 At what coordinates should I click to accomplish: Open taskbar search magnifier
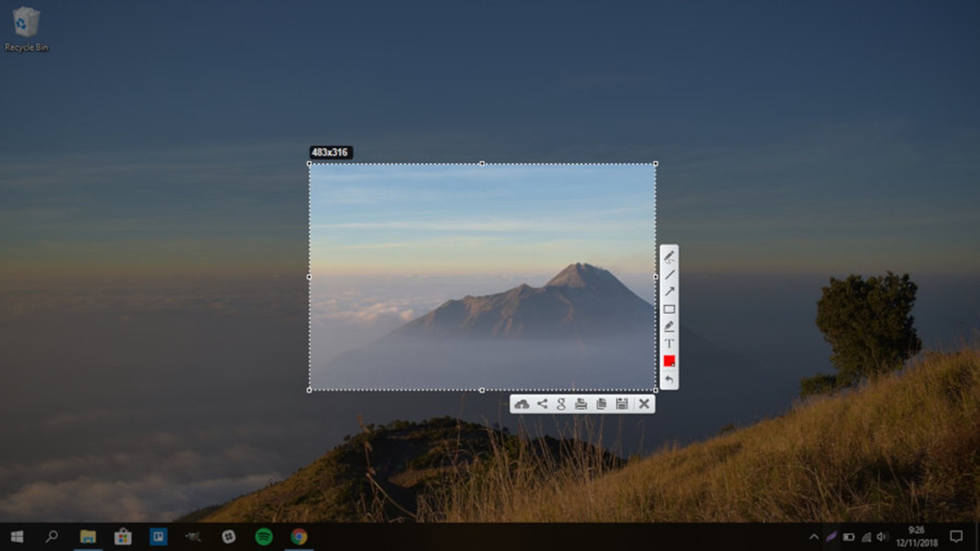coord(52,536)
